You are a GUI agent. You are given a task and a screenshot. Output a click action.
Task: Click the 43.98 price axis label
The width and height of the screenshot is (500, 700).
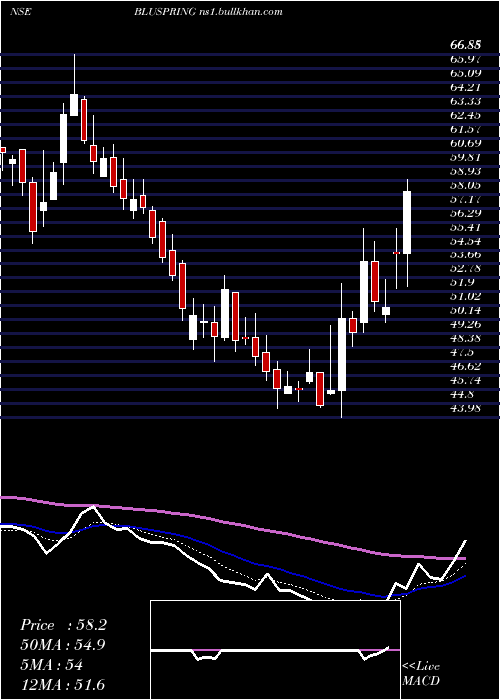point(466,407)
